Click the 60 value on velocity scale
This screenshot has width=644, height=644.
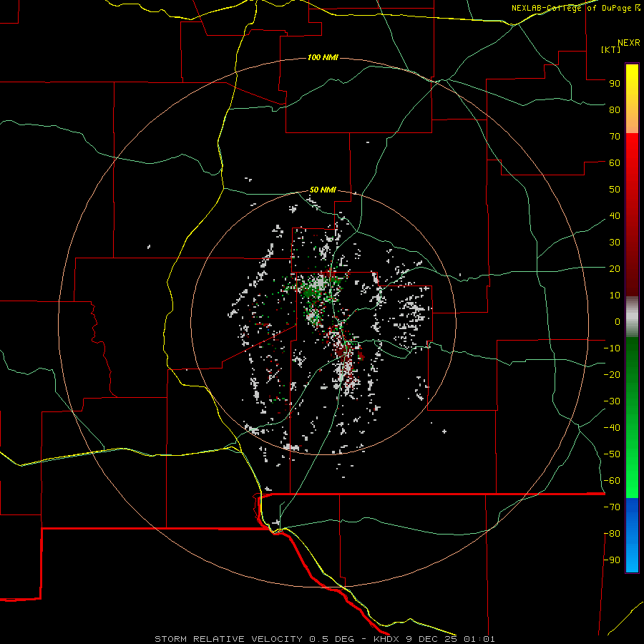coord(615,162)
